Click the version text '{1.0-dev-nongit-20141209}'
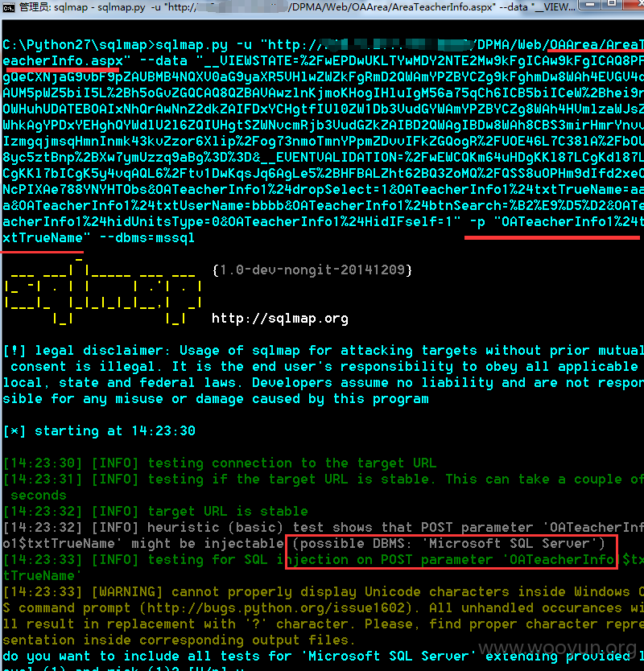This screenshot has height=671, width=644. (312, 270)
